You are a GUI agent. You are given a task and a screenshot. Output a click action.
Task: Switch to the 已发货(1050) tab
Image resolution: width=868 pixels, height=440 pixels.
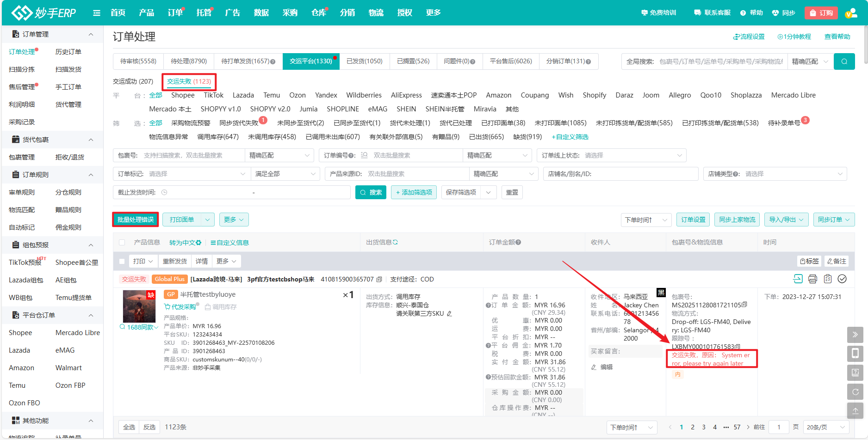click(x=365, y=61)
